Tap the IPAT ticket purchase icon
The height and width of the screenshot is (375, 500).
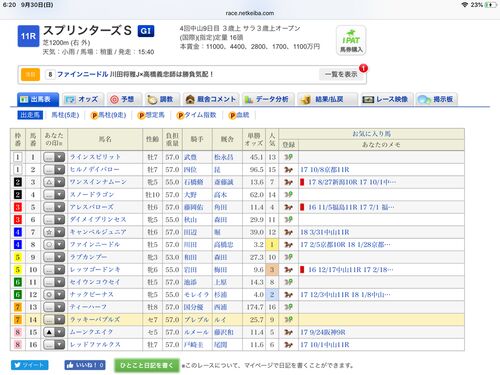(x=351, y=40)
